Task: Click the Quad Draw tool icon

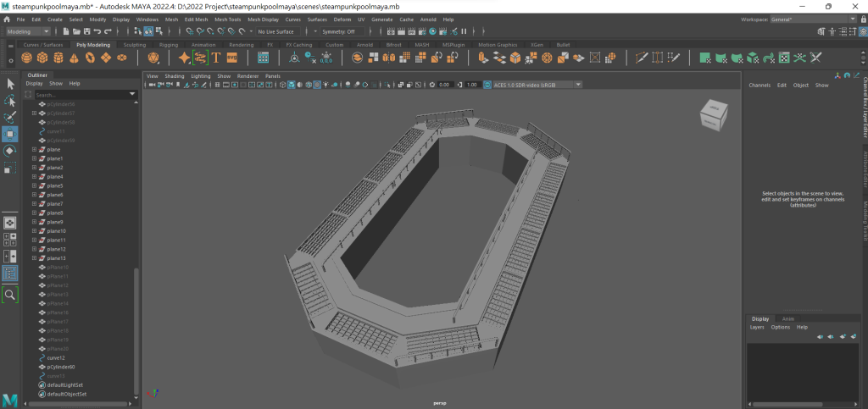Action: 674,58
